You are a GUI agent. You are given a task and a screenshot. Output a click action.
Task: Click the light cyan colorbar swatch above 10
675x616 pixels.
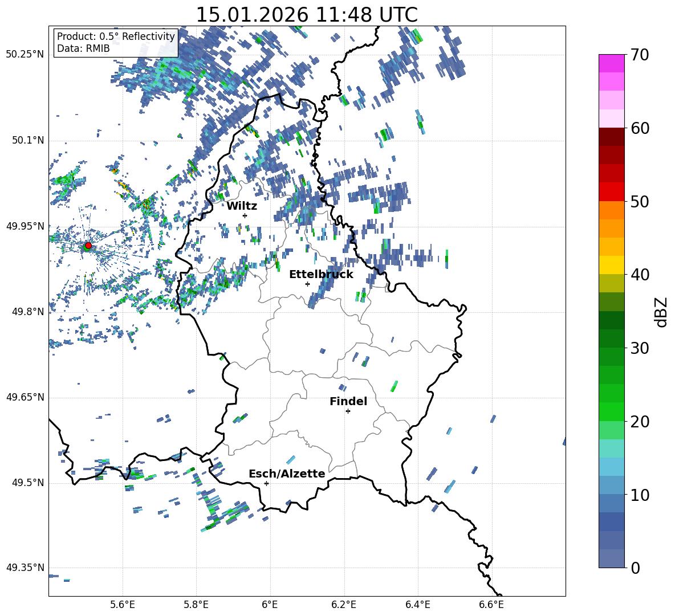[611, 467]
